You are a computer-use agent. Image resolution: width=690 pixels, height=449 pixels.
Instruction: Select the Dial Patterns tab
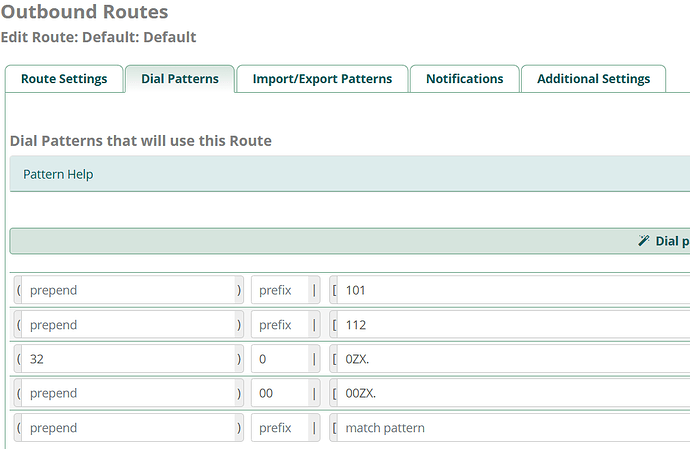click(x=180, y=79)
